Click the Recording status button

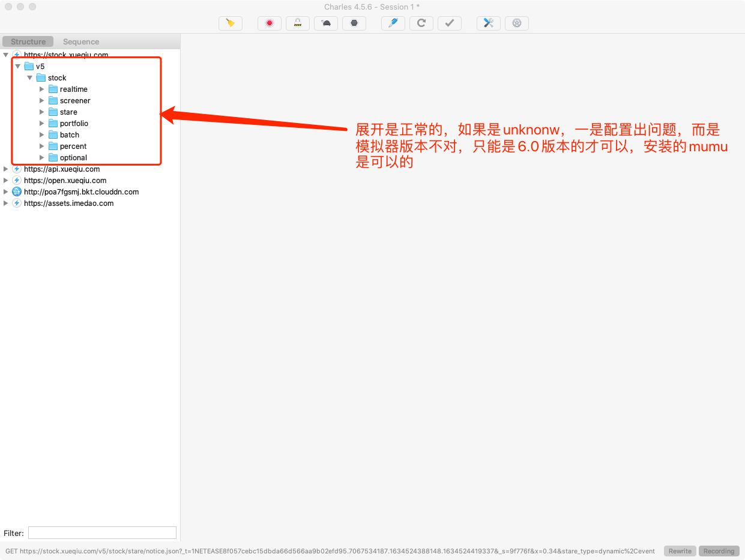click(x=719, y=551)
